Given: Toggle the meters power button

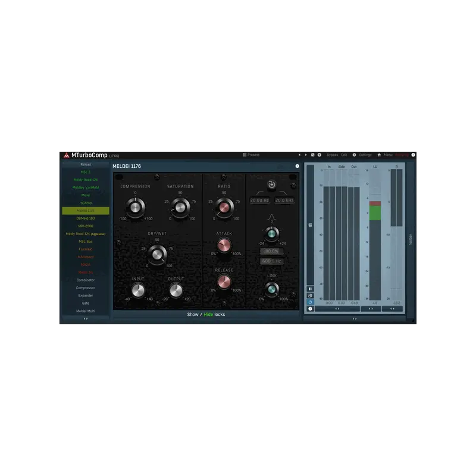Looking at the screenshot, I should pos(310,302).
